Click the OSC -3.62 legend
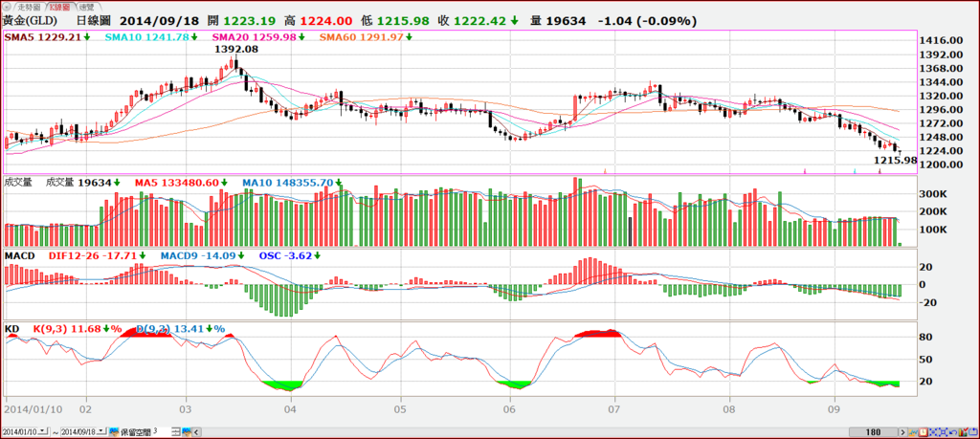This screenshot has height=439, width=980. (290, 255)
